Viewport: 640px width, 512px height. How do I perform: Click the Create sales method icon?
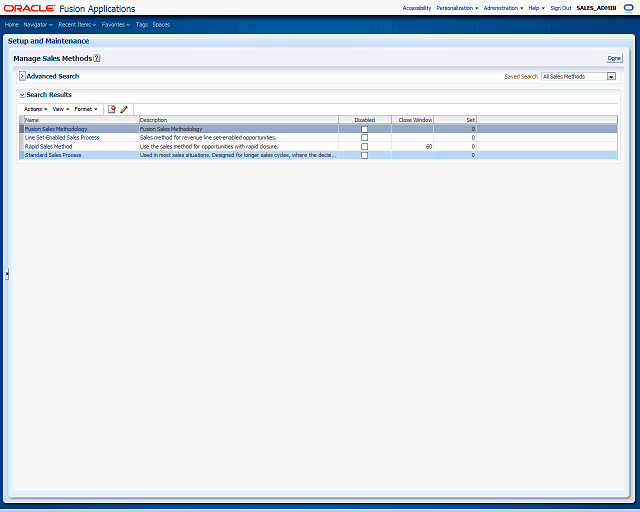coord(111,109)
